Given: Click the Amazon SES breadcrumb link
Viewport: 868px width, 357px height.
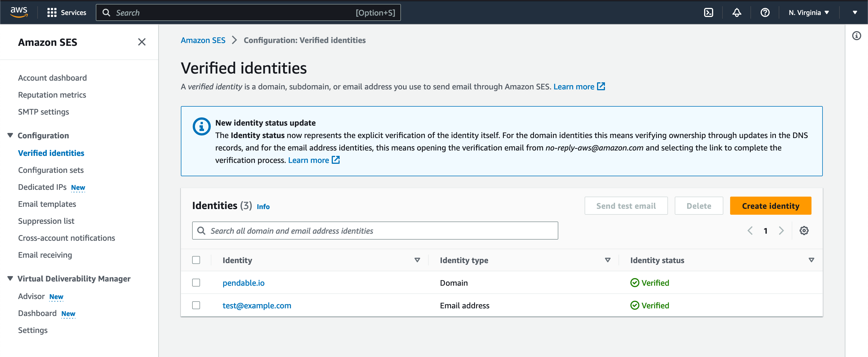Looking at the screenshot, I should click(203, 40).
